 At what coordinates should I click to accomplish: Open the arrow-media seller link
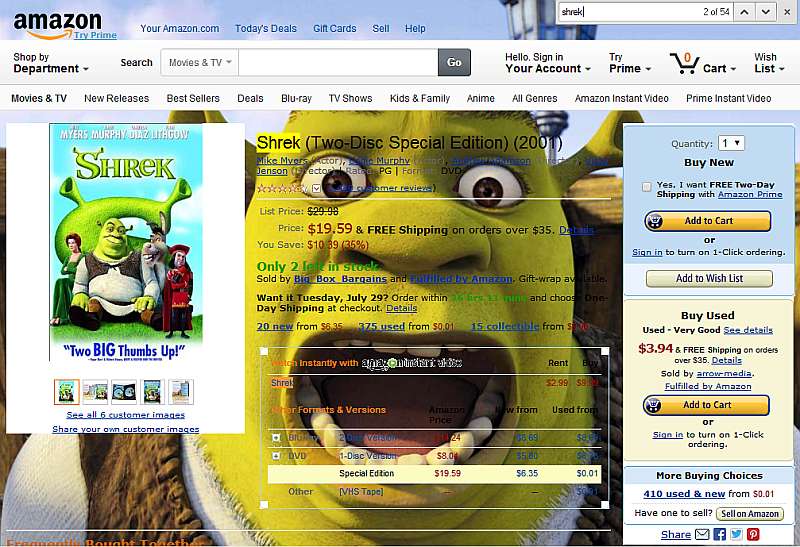724,374
